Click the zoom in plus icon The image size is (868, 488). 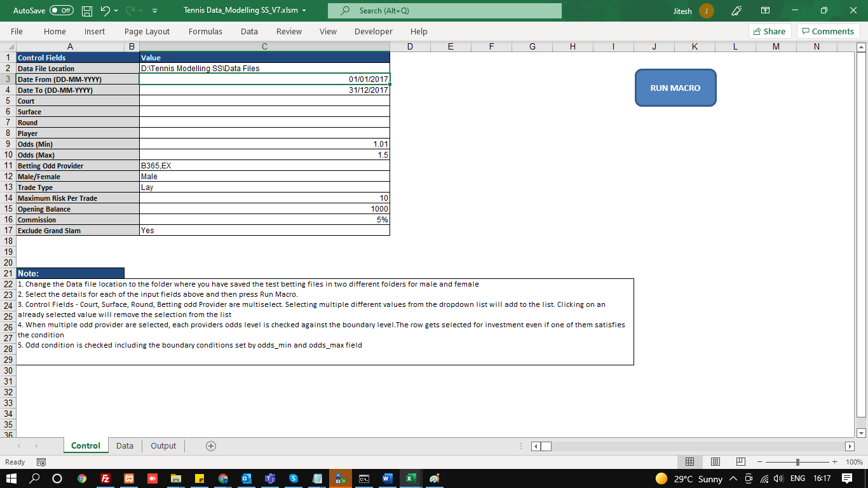(834, 462)
